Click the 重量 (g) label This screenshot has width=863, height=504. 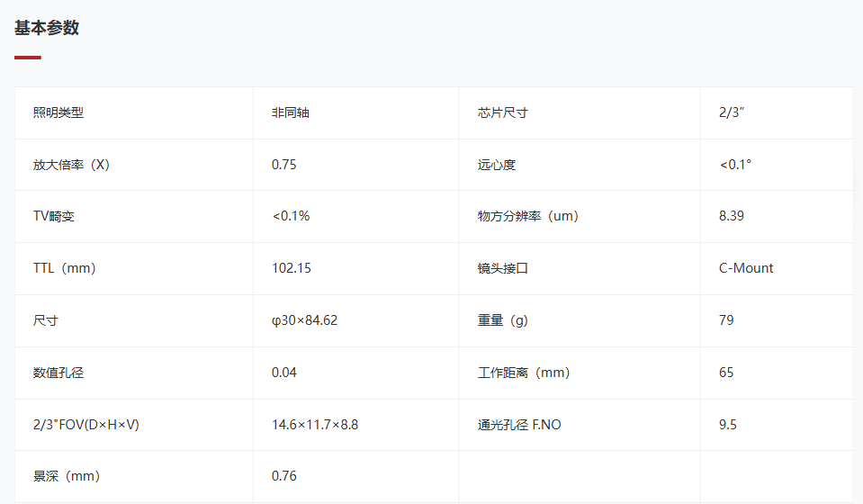(502, 320)
